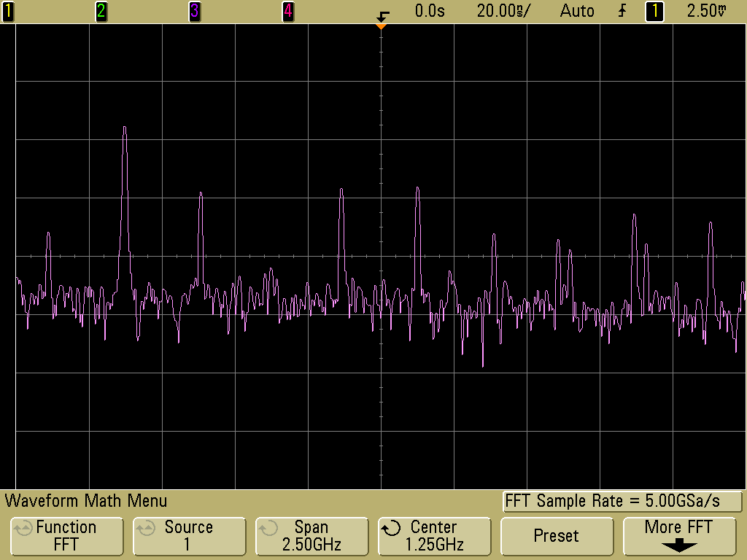This screenshot has height=560, width=747.
Task: Click the 20.00ns/ timebase readout
Action: point(505,11)
